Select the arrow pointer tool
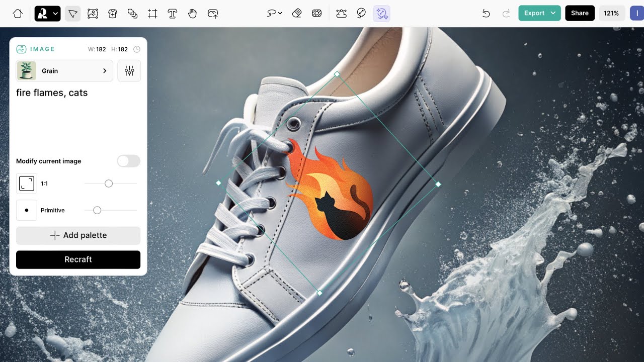This screenshot has height=362, width=644. (x=72, y=14)
